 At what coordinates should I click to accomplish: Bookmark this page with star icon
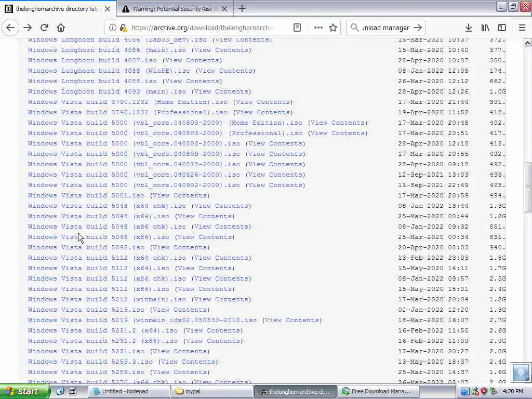(333, 28)
